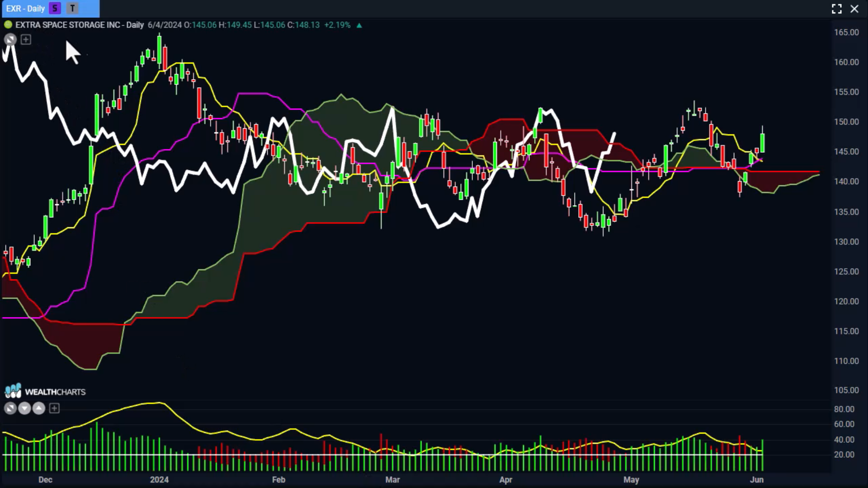Click the EXTRA SPACE STORAGE INC - Daily title
The width and height of the screenshot is (868, 488).
pyautogui.click(x=80, y=25)
